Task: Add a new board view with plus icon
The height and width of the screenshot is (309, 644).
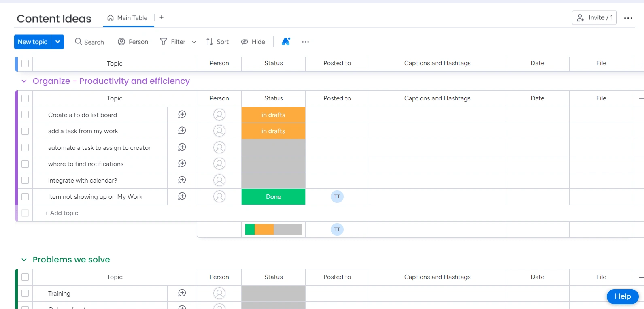Action: pyautogui.click(x=162, y=17)
